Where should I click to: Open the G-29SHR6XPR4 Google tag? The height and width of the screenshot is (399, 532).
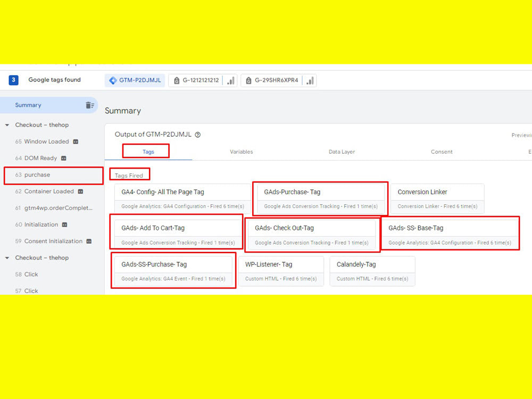coord(276,80)
